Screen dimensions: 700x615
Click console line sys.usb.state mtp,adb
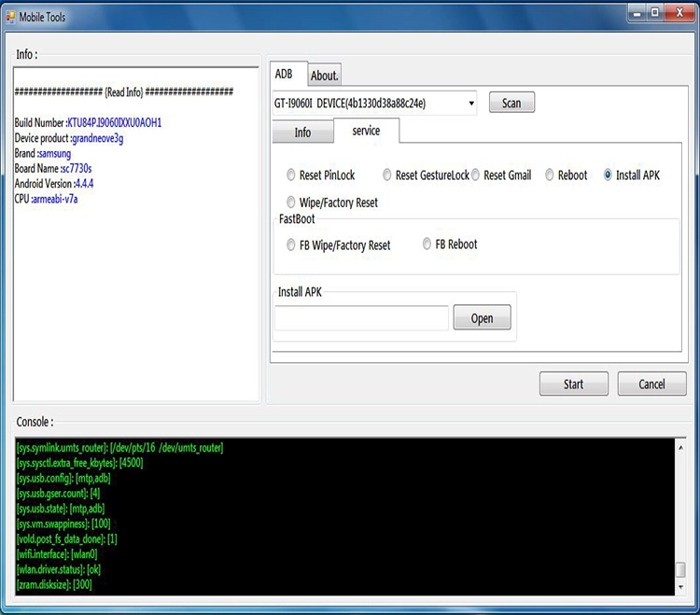tap(61, 509)
